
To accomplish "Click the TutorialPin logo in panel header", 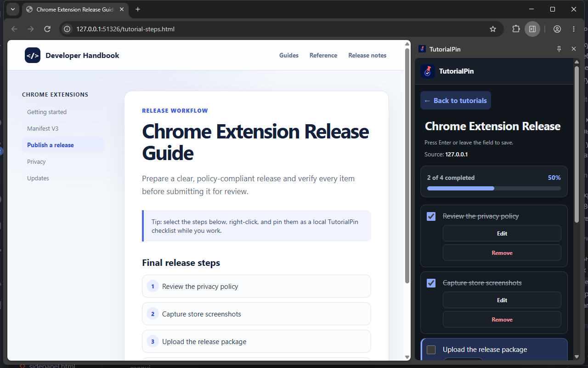I will tap(428, 71).
